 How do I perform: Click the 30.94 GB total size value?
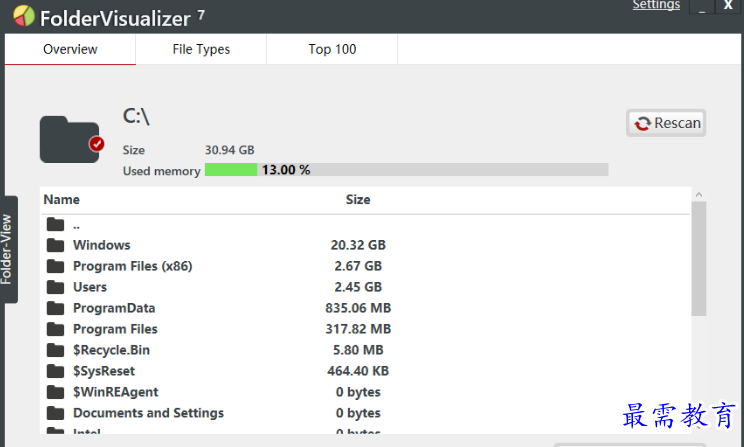[x=230, y=150]
